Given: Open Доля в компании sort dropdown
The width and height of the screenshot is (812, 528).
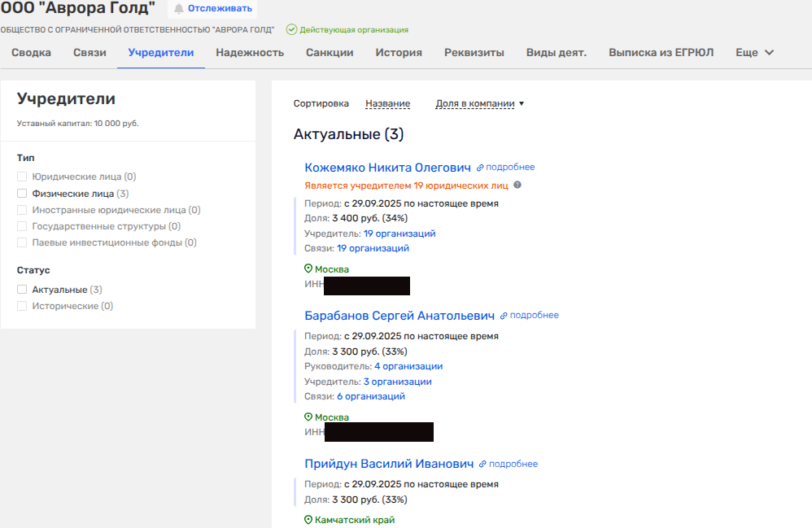Looking at the screenshot, I should pyautogui.click(x=480, y=103).
